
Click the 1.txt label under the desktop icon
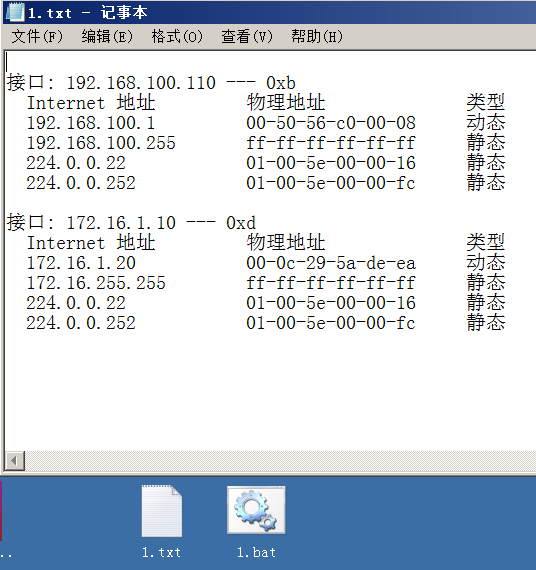click(161, 553)
